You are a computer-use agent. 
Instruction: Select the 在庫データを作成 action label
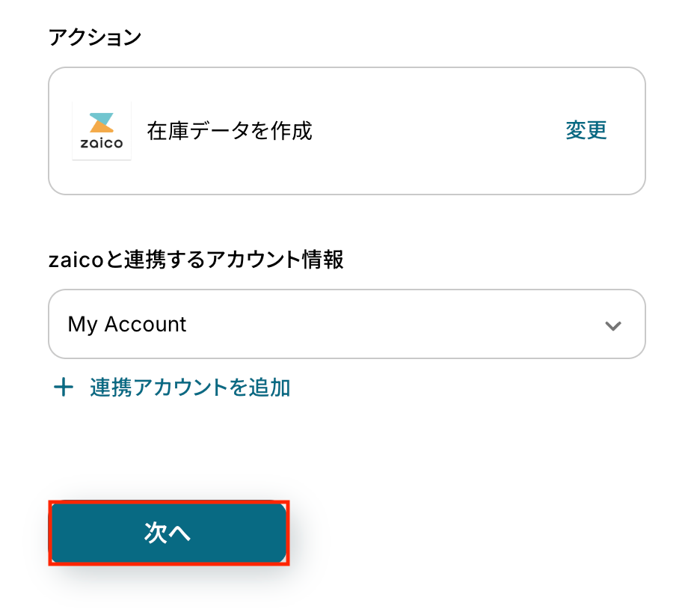[230, 131]
